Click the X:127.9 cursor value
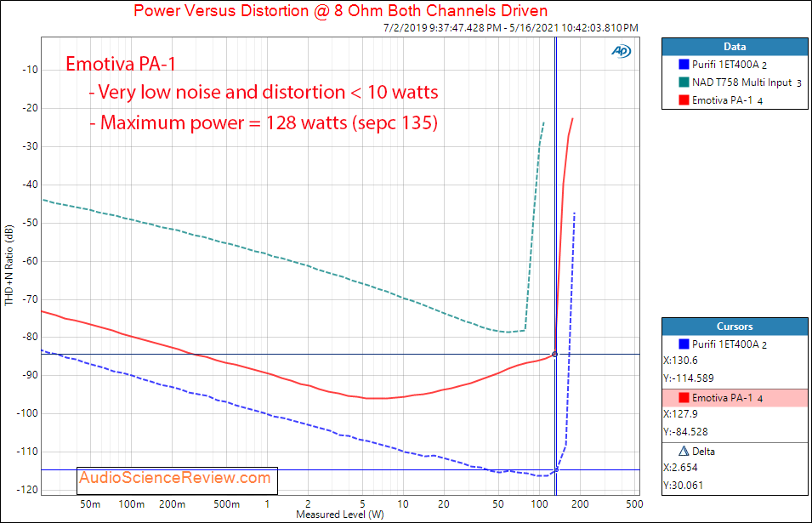812x523 pixels. click(x=680, y=414)
